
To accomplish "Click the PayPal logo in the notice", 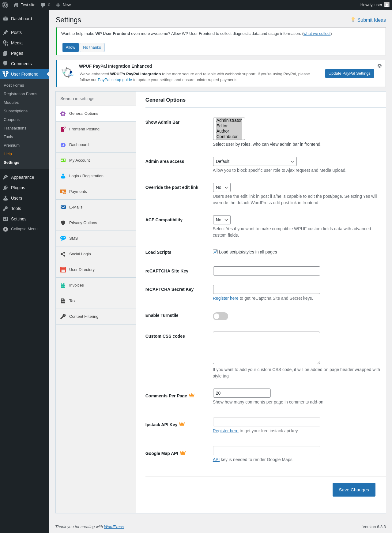I will click(67, 73).
